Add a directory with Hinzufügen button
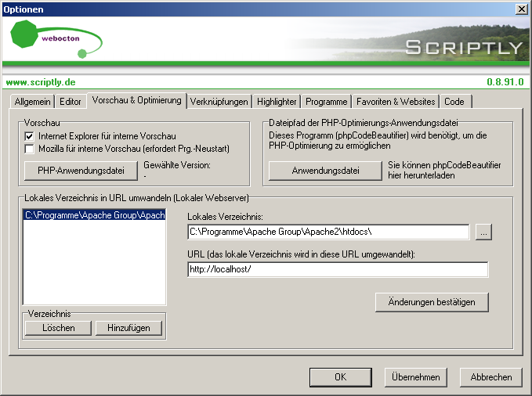 pos(128,328)
